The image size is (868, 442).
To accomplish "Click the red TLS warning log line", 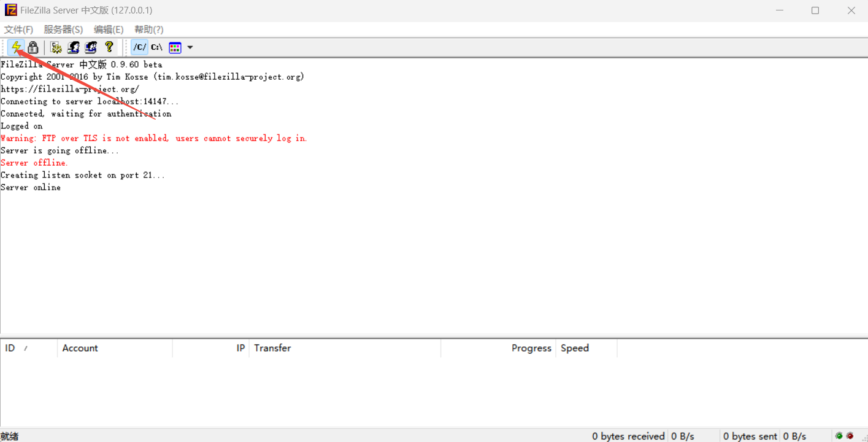I will click(x=154, y=138).
